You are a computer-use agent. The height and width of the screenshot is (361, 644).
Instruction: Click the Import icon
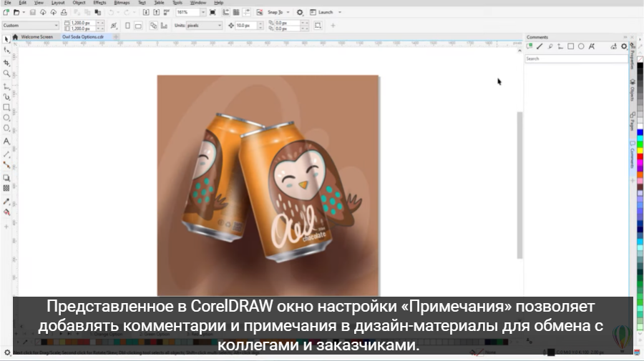coord(146,12)
